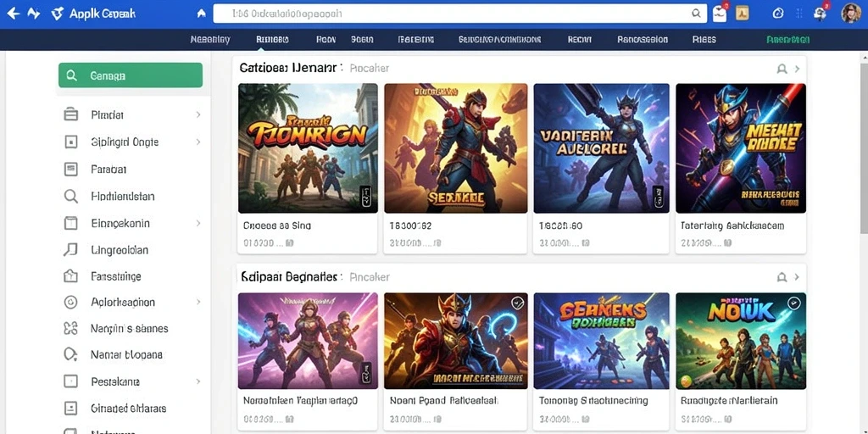This screenshot has height=434, width=868.
Task: Open the Vaniferin Aulorel game thumbnail
Action: [601, 148]
